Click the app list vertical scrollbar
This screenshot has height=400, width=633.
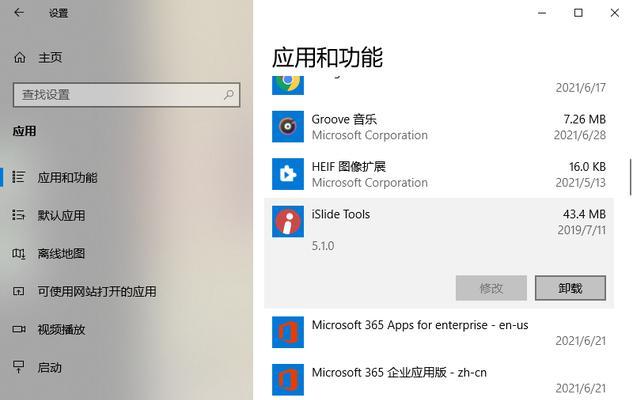[x=630, y=177]
